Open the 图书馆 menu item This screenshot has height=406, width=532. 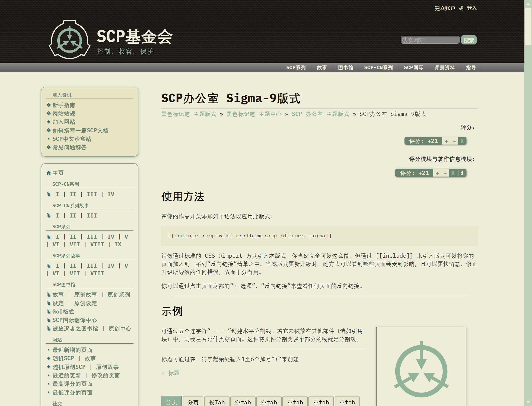tap(345, 68)
